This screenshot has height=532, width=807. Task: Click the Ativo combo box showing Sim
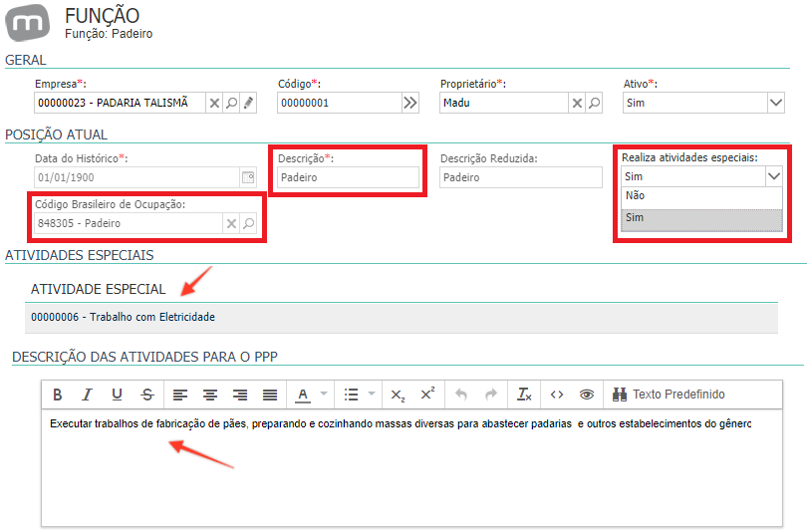(703, 103)
